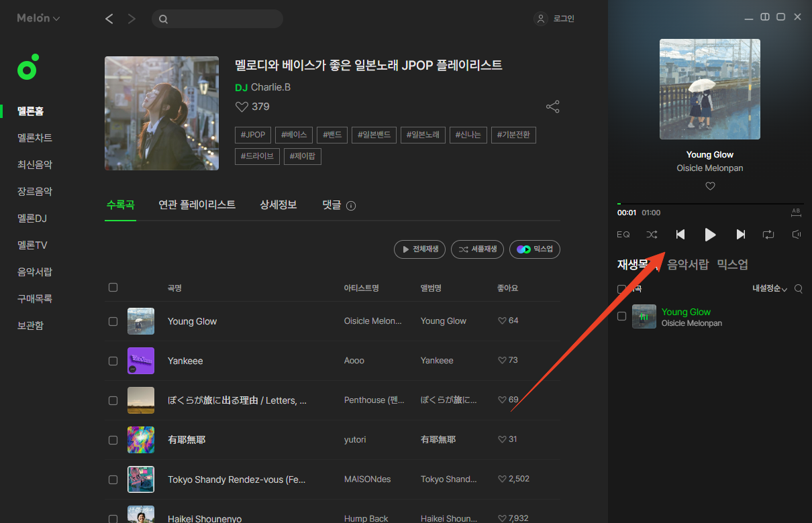Expand the 내설정순 sort dropdown
This screenshot has height=523, width=812.
[770, 289]
